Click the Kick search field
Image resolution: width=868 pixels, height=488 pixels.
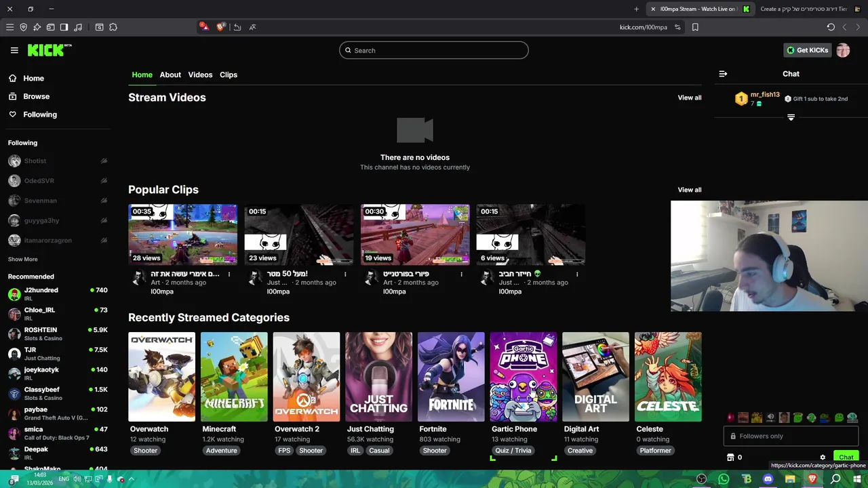[434, 50]
